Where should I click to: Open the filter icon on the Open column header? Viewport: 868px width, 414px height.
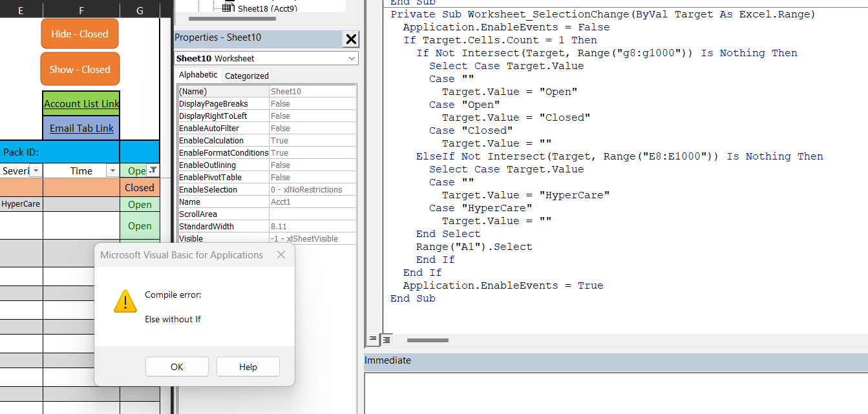[153, 171]
